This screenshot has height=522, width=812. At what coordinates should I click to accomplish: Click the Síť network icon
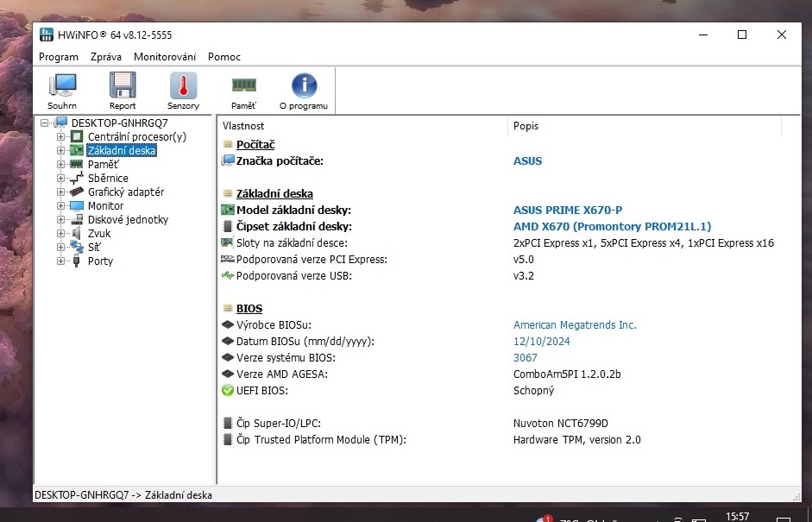click(74, 247)
